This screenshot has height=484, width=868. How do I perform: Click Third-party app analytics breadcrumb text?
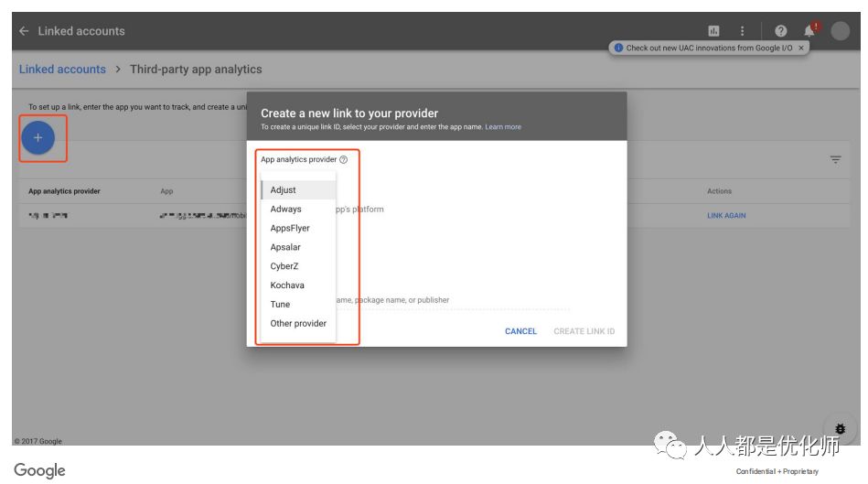(x=196, y=70)
